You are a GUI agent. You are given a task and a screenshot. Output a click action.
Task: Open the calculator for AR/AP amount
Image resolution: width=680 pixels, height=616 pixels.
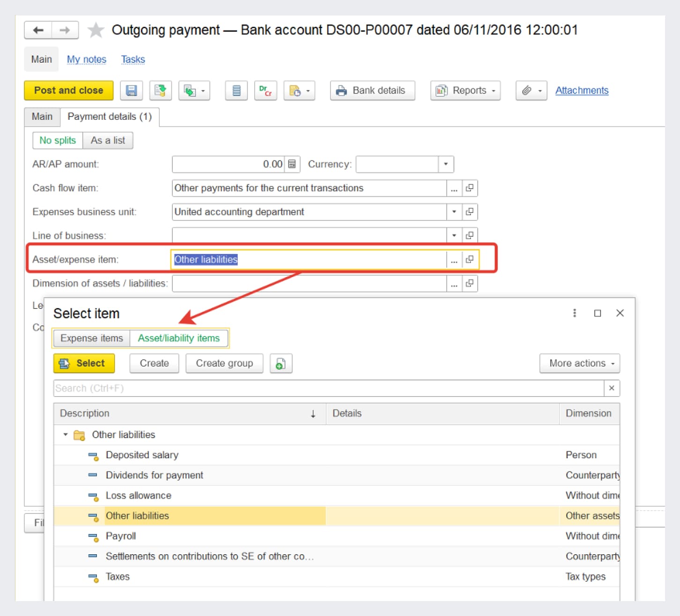[x=292, y=164]
